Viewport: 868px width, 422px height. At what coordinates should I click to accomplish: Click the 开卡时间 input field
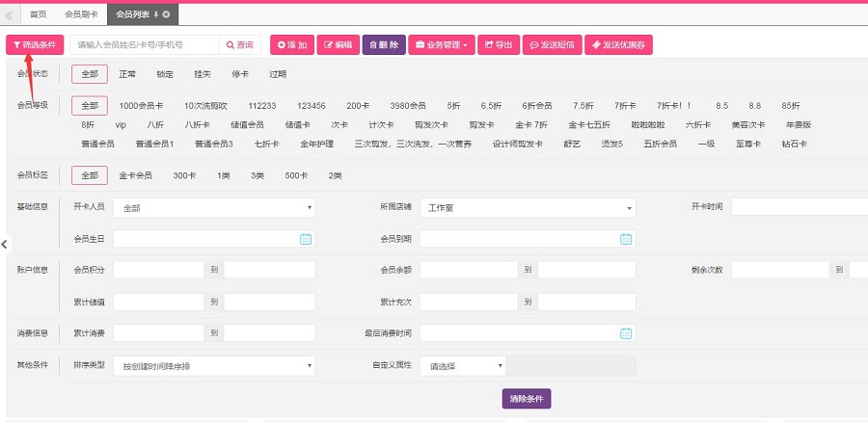(800, 207)
